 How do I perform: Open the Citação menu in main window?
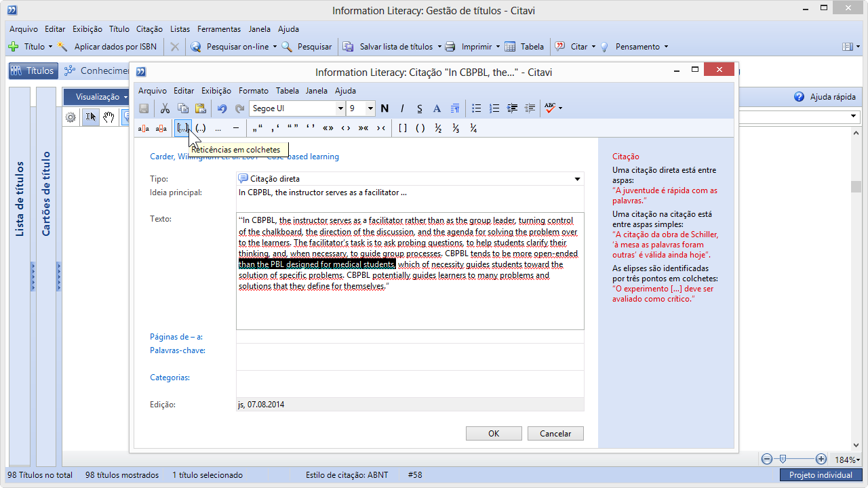point(149,29)
